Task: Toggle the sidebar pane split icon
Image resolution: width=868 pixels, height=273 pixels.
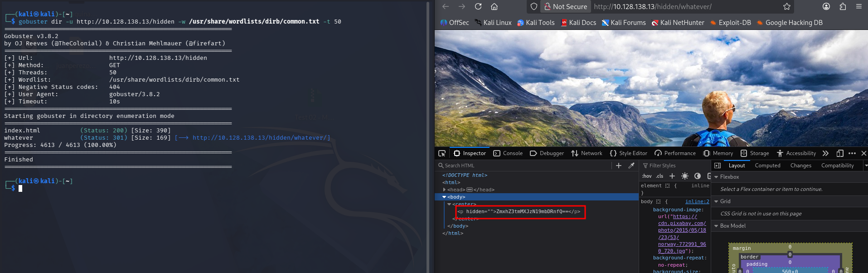Action: pos(718,166)
